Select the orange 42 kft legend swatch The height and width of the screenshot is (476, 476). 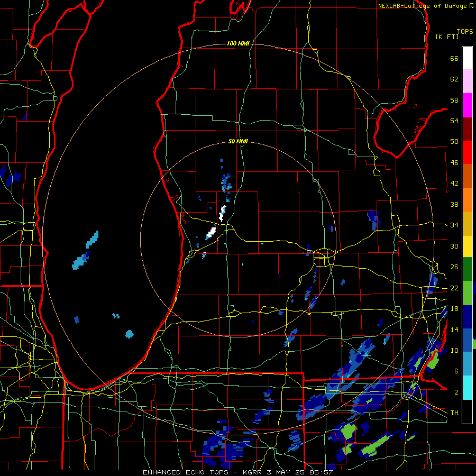click(467, 200)
